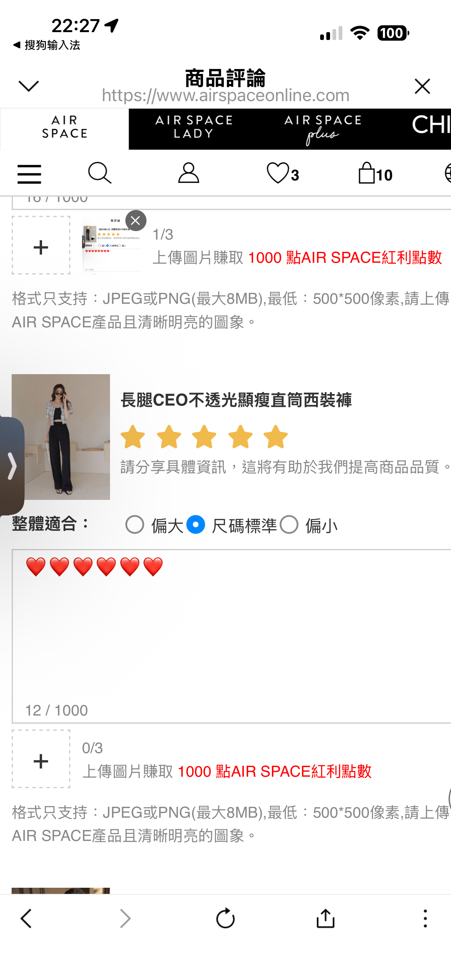Expand the left side drawer arrow
Screen dimensions: 451x980
point(12,466)
